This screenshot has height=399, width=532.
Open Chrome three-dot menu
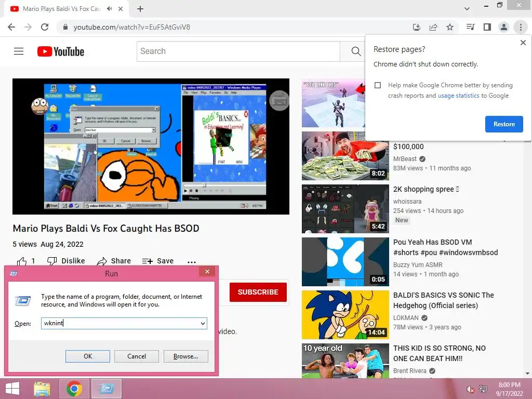point(521,27)
